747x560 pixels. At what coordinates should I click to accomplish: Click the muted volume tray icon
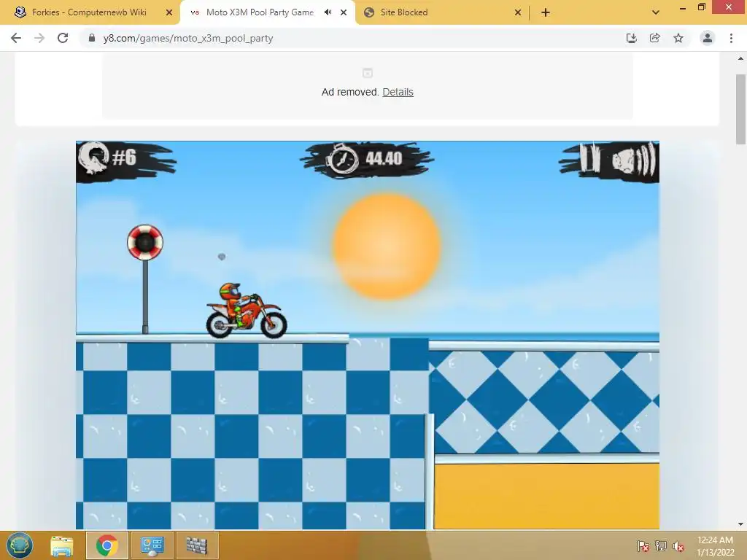(x=678, y=545)
